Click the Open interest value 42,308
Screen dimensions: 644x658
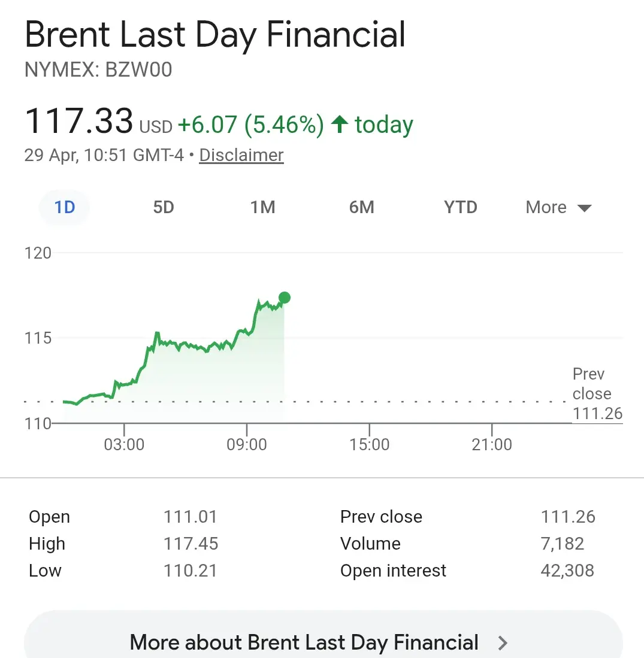coord(567,571)
